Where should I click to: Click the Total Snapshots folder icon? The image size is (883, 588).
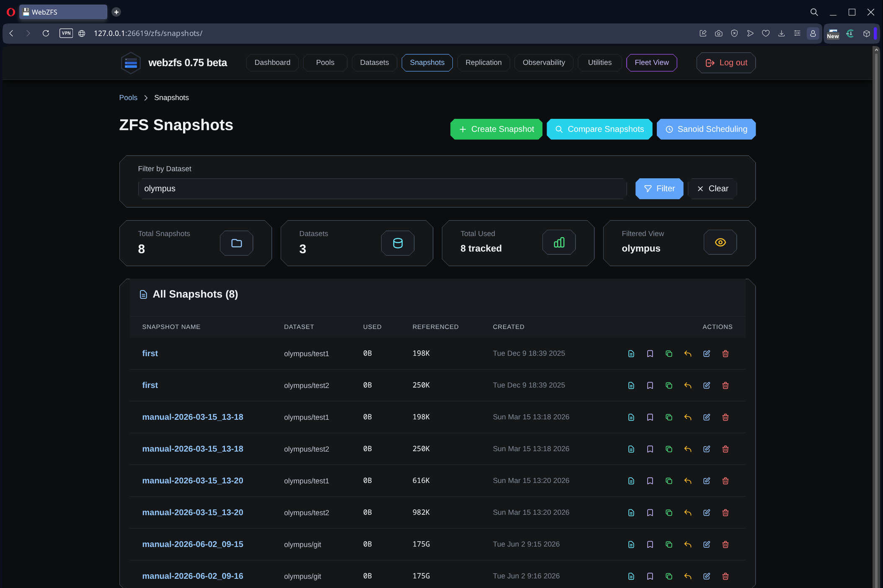pos(236,243)
